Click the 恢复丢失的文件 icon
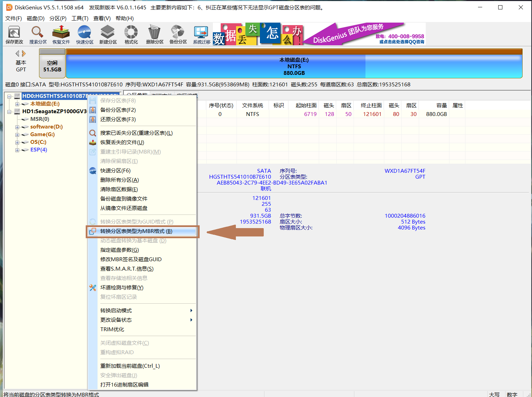Image resolution: width=532 pixels, height=397 pixels. tap(93, 142)
